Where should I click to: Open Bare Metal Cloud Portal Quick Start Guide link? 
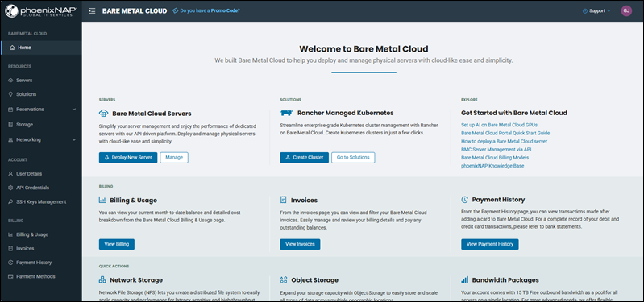pos(505,134)
